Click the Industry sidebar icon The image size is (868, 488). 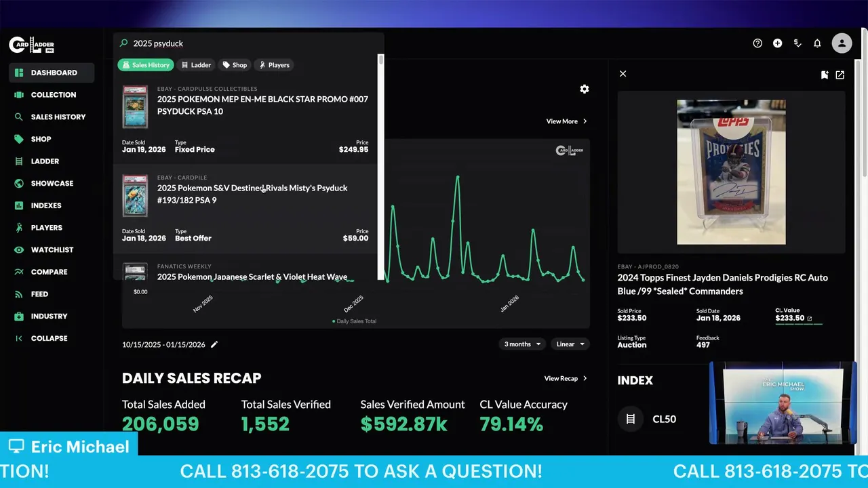click(x=19, y=316)
